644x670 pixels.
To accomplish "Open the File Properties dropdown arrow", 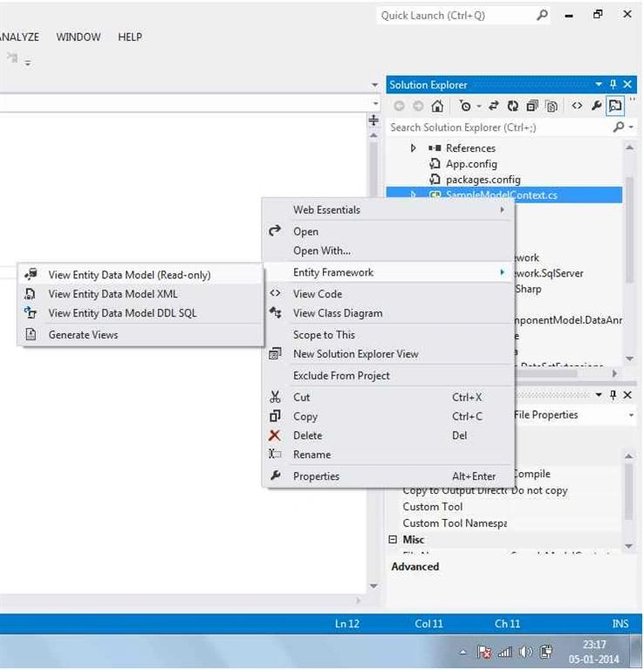I will 631,415.
